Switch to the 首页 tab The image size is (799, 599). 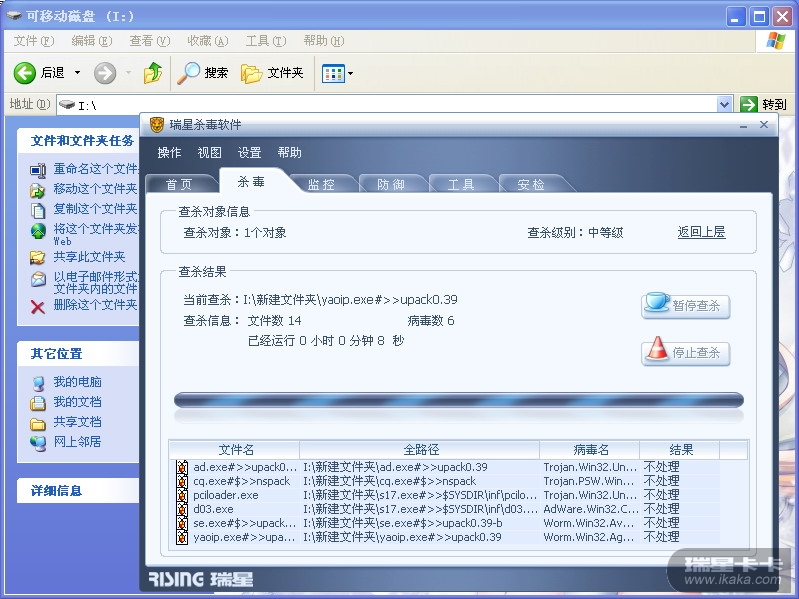coord(179,184)
